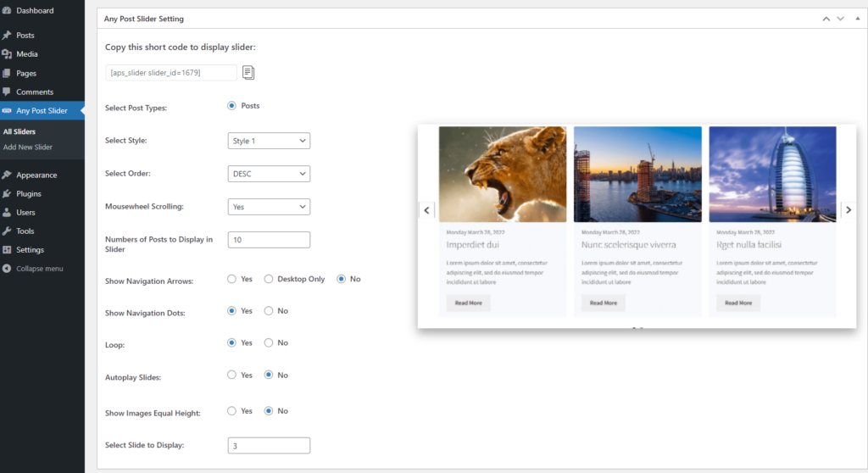Open the Select Order dropdown
This screenshot has height=473, width=868.
269,174
